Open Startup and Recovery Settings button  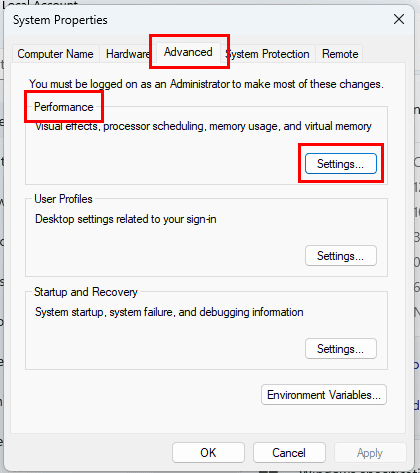(341, 349)
